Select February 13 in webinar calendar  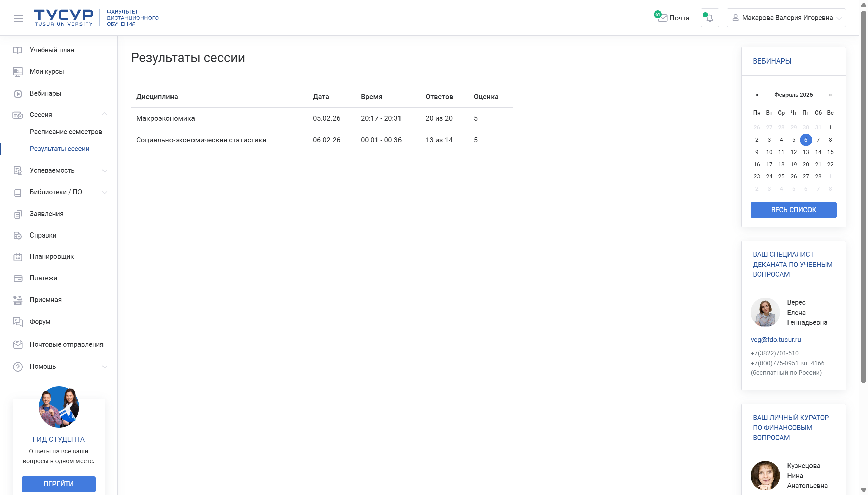click(805, 152)
